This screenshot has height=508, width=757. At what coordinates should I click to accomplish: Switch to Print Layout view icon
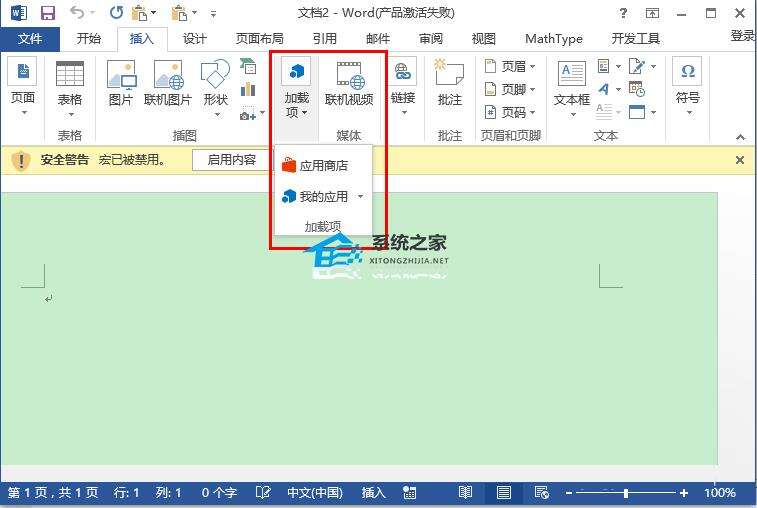click(504, 493)
